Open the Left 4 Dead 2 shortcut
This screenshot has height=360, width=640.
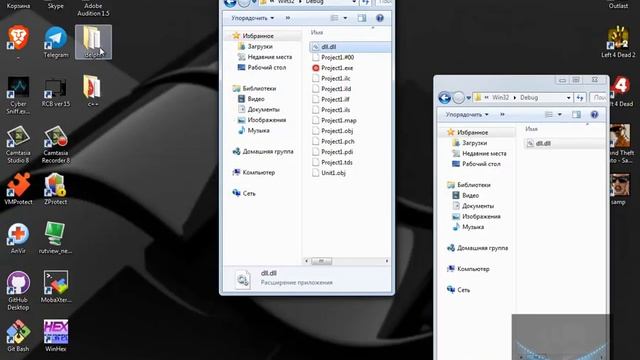coord(618,42)
